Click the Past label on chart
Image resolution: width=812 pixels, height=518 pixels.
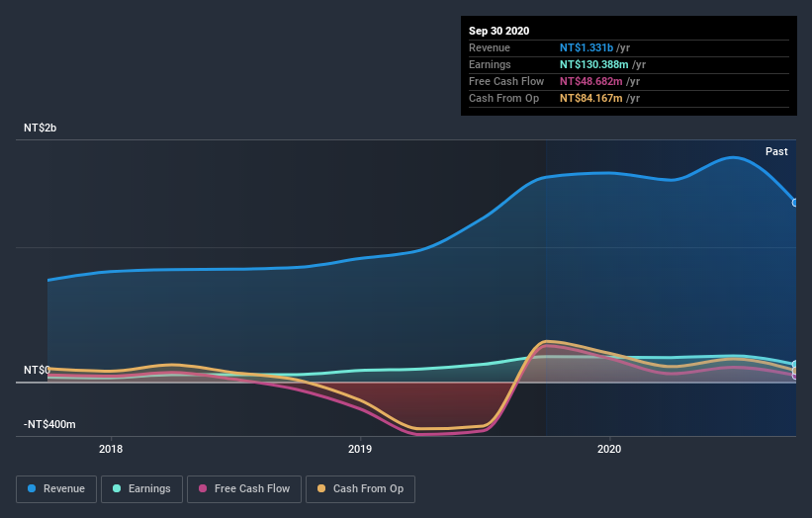point(776,151)
